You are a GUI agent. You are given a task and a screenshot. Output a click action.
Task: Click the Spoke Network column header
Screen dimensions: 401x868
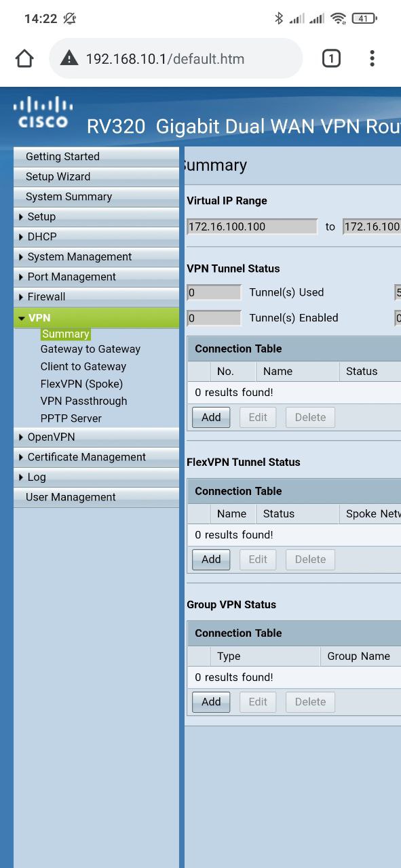(x=370, y=513)
